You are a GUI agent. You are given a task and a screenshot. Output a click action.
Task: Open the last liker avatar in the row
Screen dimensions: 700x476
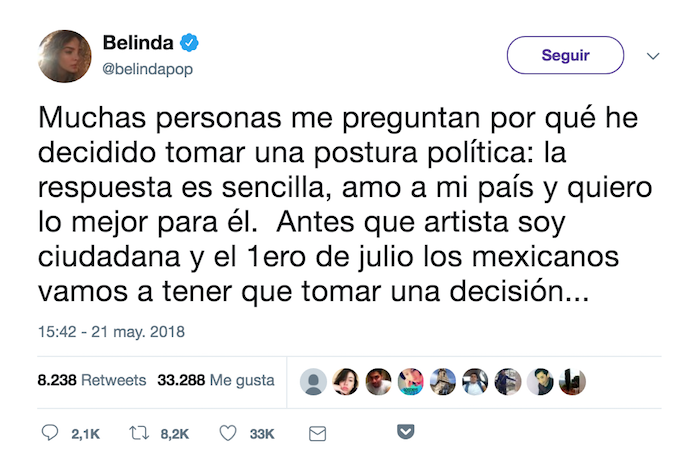point(573,381)
